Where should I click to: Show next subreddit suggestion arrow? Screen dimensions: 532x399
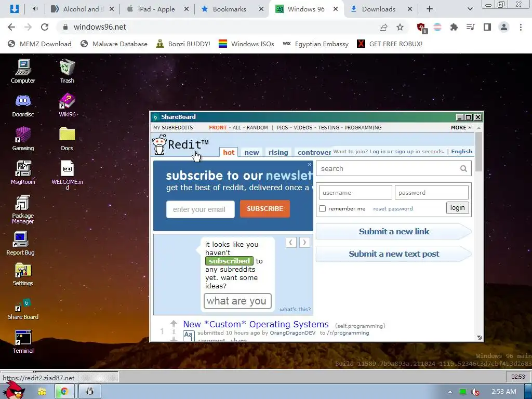point(304,242)
